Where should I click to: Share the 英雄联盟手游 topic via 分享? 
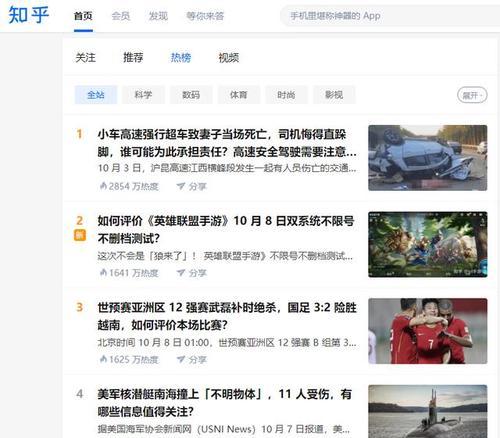coord(198,273)
